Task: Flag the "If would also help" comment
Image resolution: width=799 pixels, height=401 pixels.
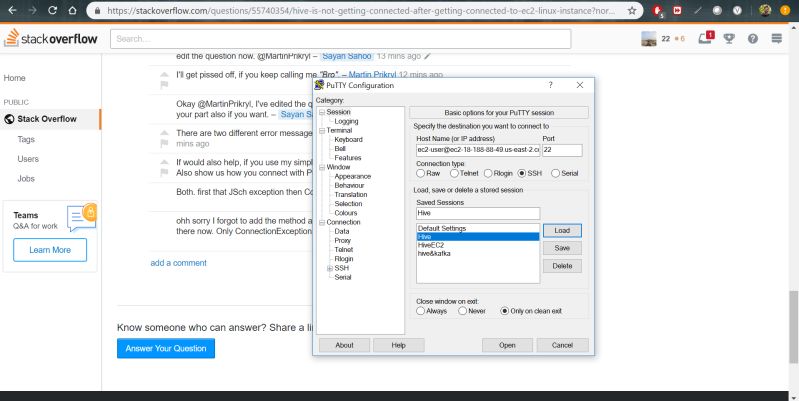Action: 164,173
